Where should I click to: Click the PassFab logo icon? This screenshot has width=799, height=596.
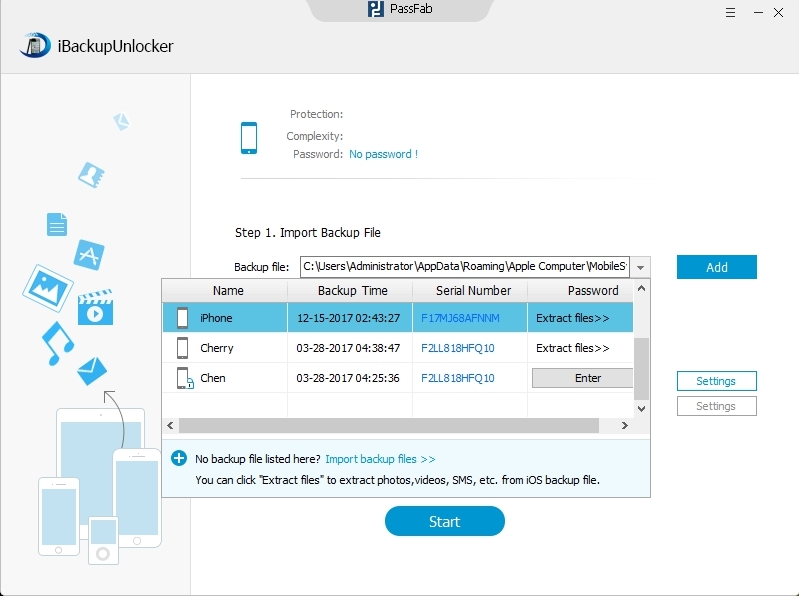tap(376, 9)
